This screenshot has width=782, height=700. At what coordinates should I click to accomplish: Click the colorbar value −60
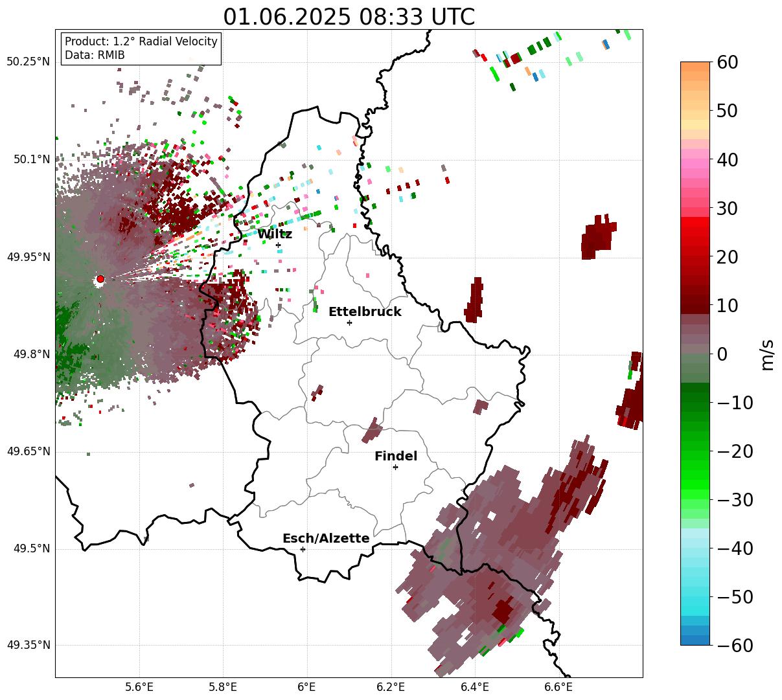(x=735, y=645)
